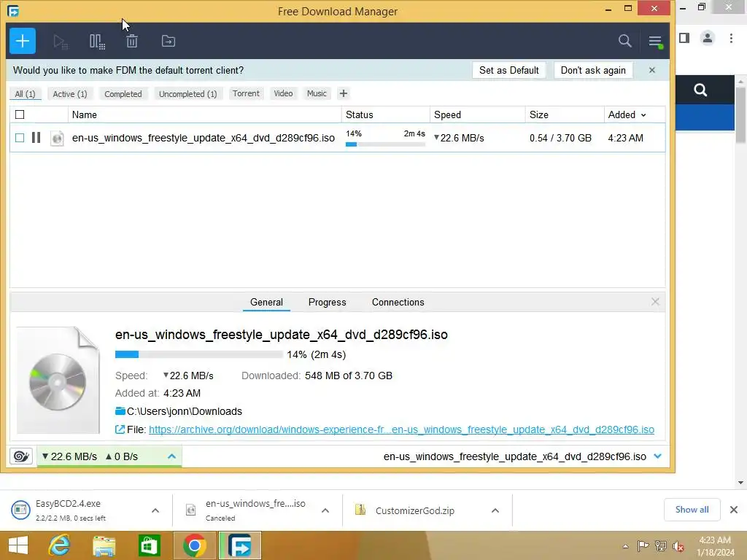Filter by Uncompleted (1) downloads

click(187, 94)
